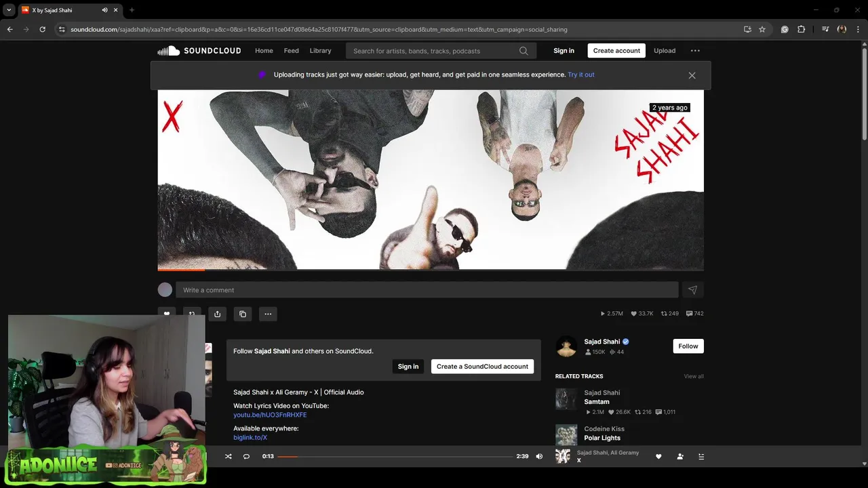Open the biglink.to/X link

250,438
